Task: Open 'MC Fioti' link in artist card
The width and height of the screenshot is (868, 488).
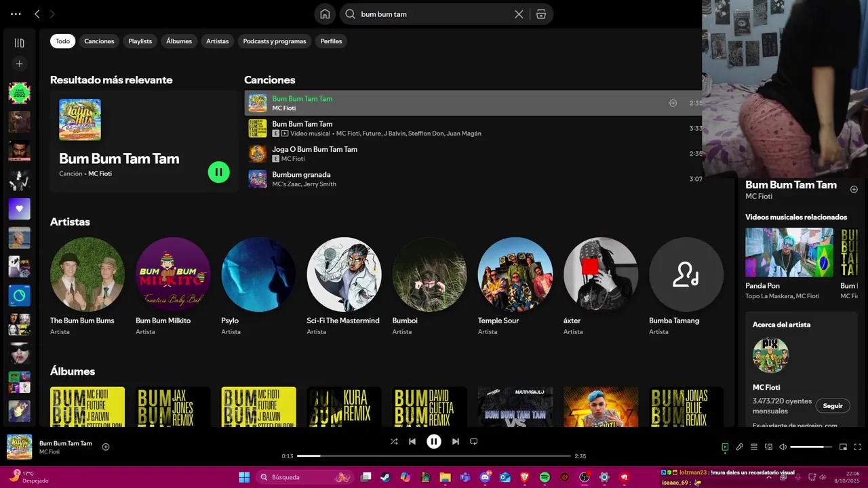Action: (766, 388)
